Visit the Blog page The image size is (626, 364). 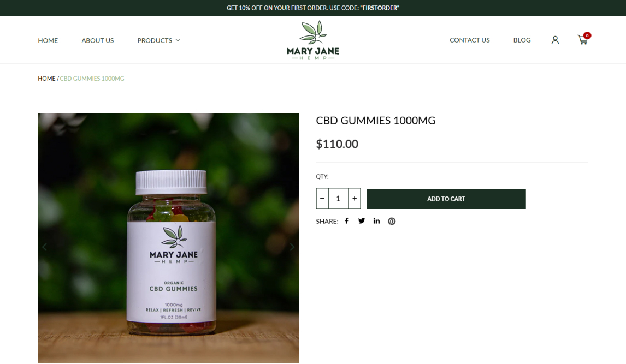click(x=522, y=40)
